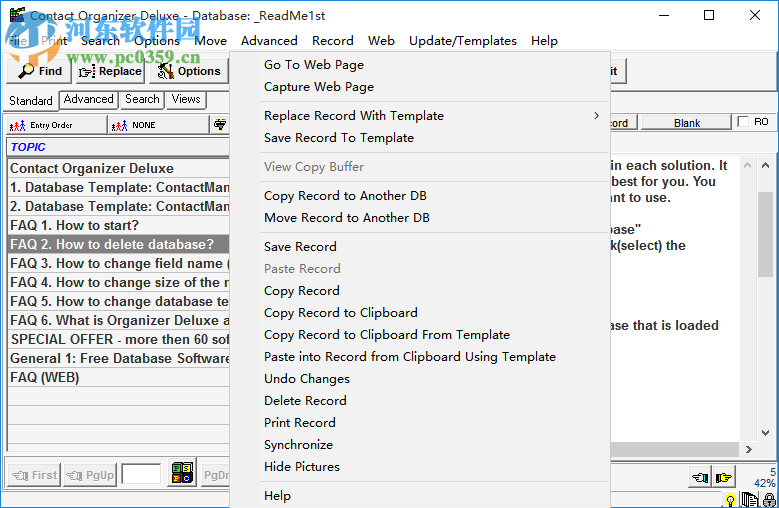Select FAQ 3. How to change field name row

(x=118, y=263)
